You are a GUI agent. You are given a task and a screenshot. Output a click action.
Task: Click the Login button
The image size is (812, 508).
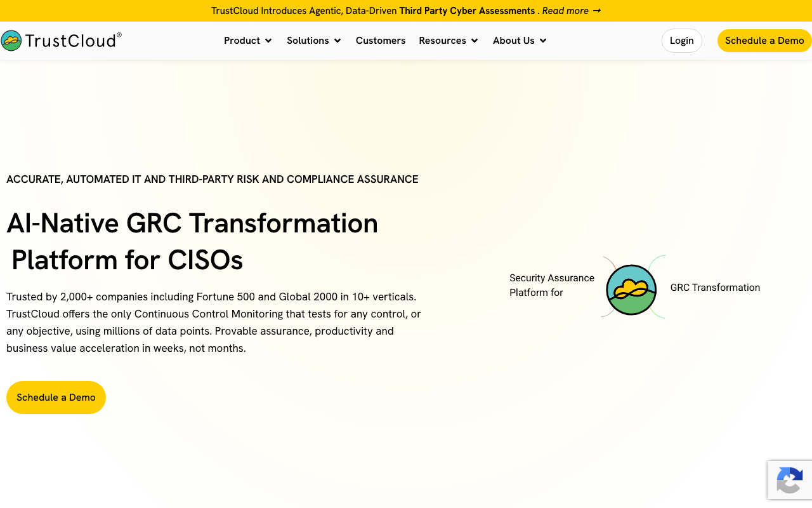[x=682, y=41]
